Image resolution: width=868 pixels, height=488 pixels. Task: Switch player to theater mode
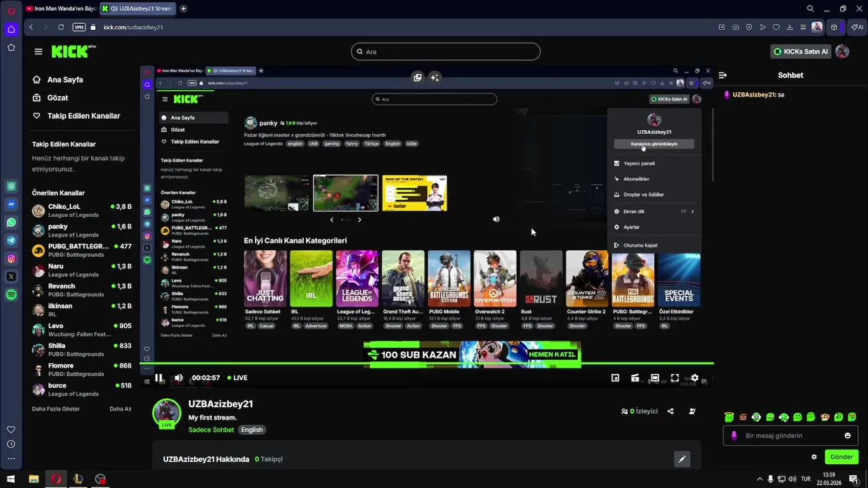pyautogui.click(x=654, y=378)
